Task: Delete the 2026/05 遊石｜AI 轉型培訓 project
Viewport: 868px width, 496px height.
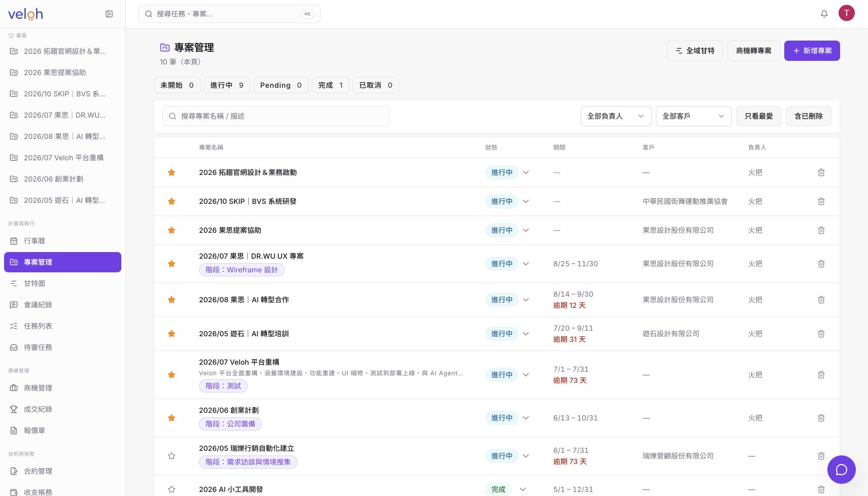Action: pyautogui.click(x=821, y=334)
